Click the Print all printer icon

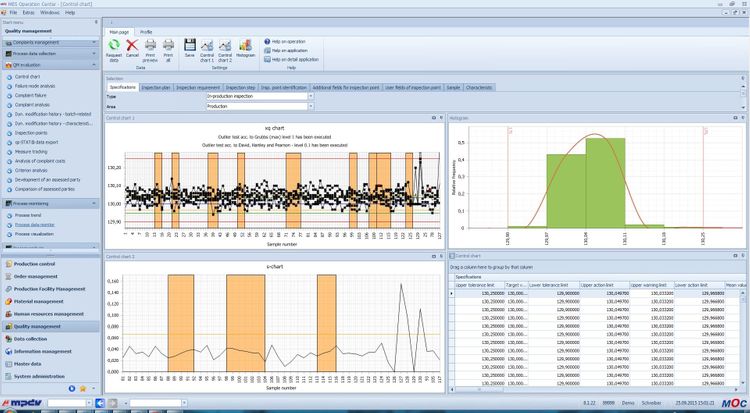tap(166, 45)
